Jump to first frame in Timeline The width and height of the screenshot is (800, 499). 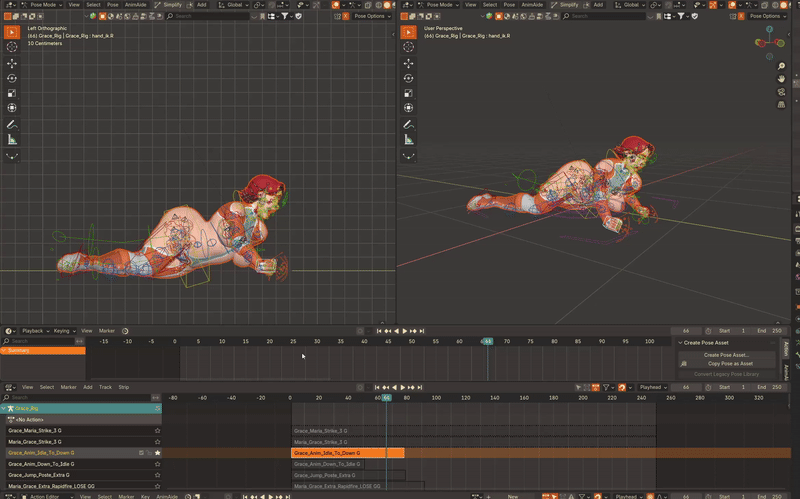point(379,331)
